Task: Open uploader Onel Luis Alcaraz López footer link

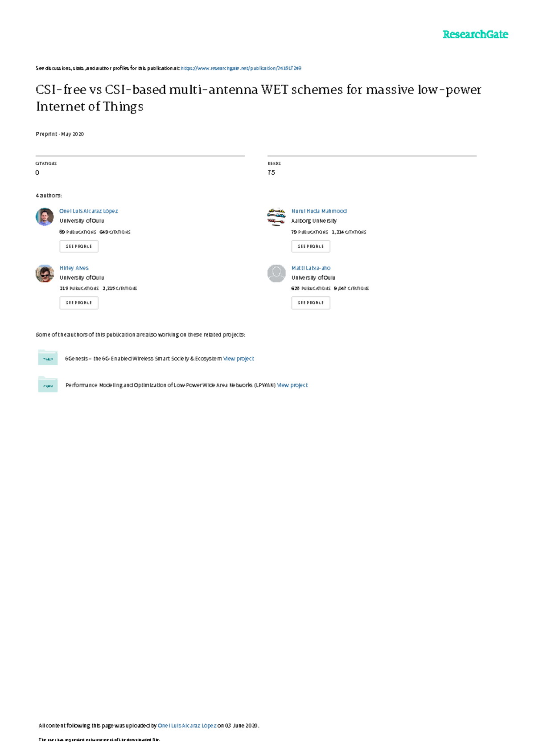Action: click(x=187, y=726)
